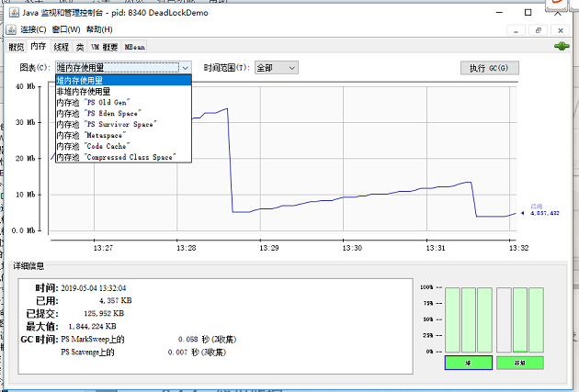Switch to the MBean tab

tap(134, 47)
